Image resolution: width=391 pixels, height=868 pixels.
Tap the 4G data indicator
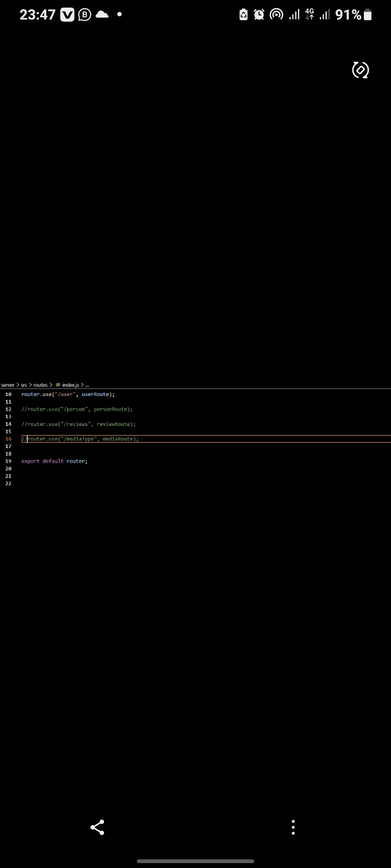point(310,14)
